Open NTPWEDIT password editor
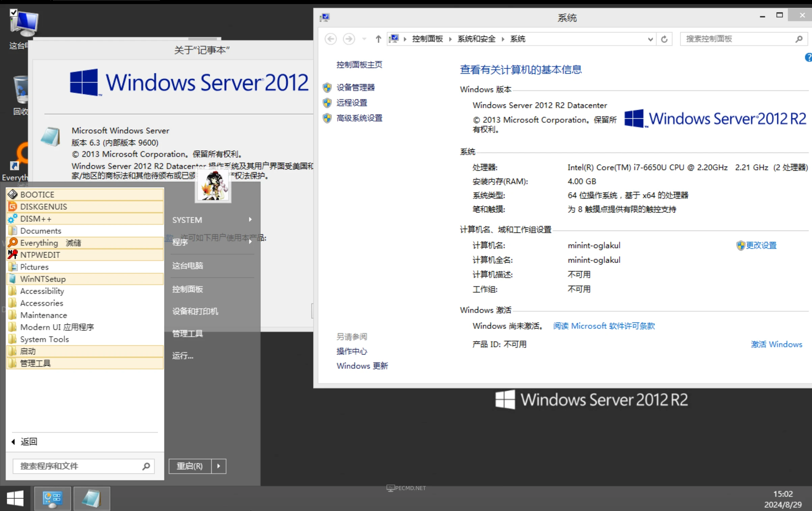This screenshot has width=812, height=511. (85, 255)
